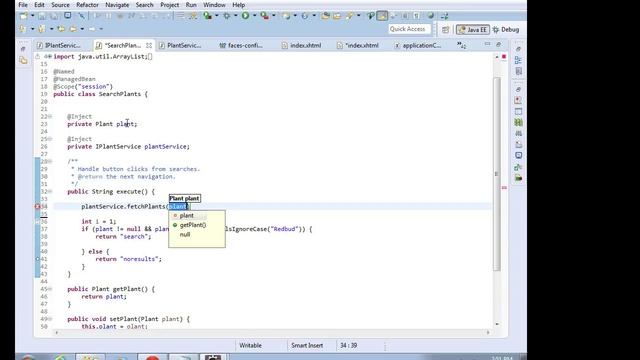Open the New file dropdown arrow
This screenshot has width=640, height=360.
pyautogui.click(x=33, y=16)
